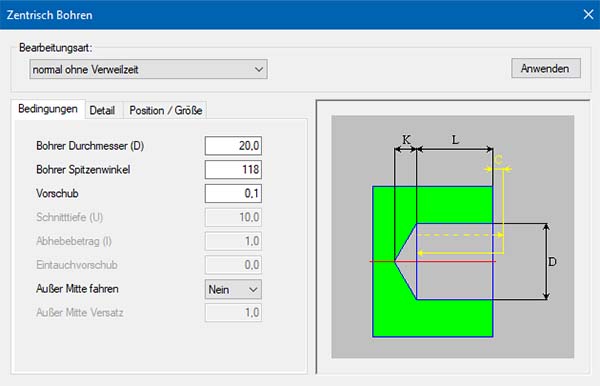Click the L dimension label in diagram
This screenshot has height=386, width=600.
455,140
